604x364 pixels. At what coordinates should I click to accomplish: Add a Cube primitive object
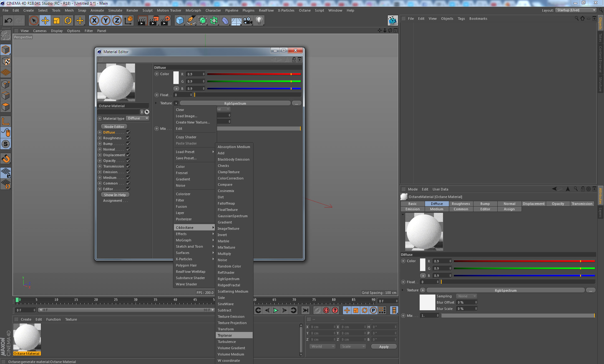pyautogui.click(x=180, y=21)
